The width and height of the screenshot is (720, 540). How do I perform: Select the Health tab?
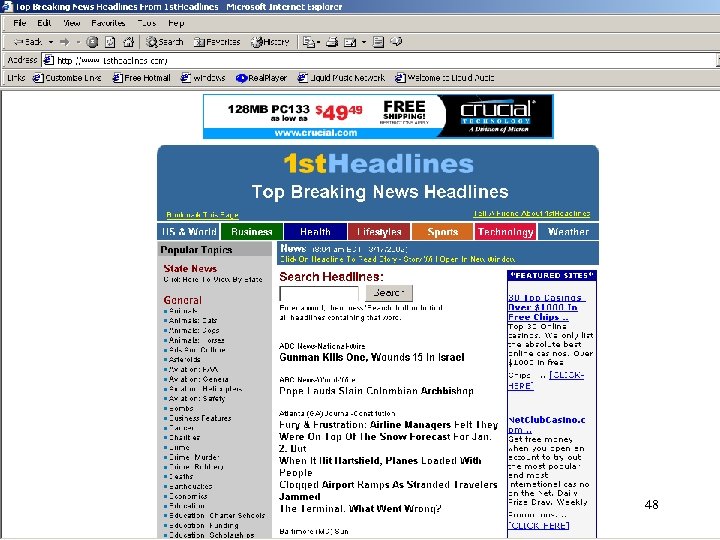coord(315,232)
